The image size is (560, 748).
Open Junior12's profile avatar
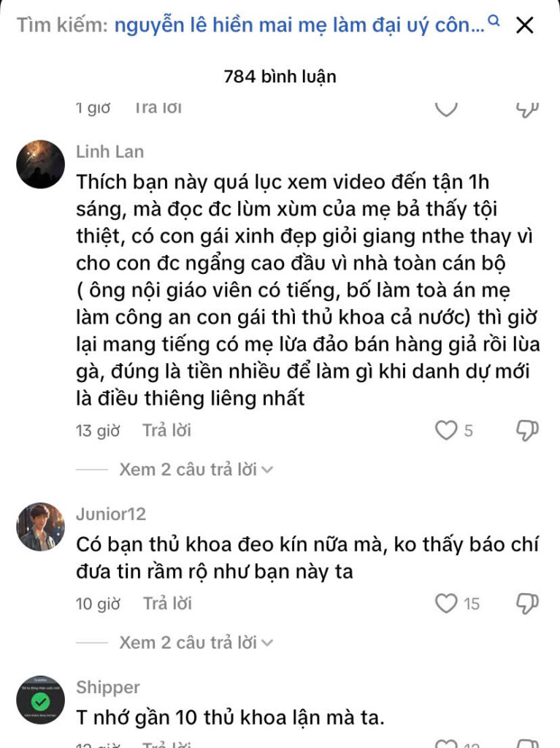[x=41, y=527]
